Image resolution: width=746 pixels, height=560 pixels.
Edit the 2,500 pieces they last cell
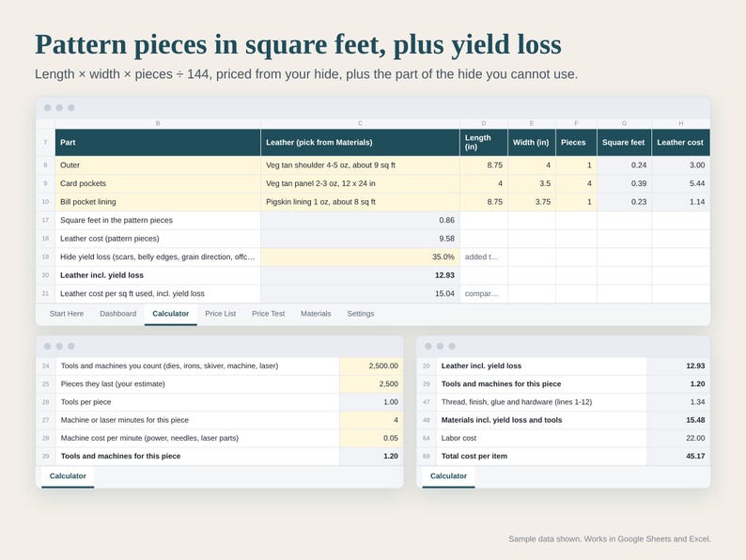coord(371,384)
